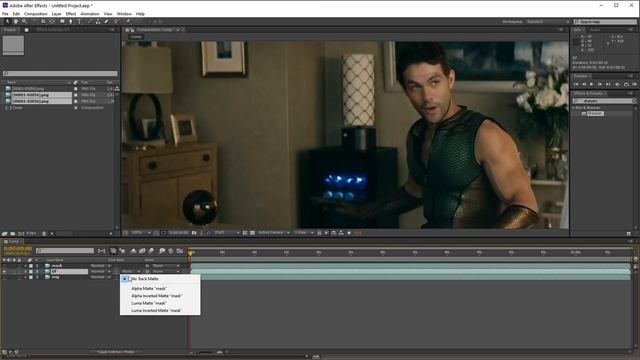Viewport: 640px width, 360px height.
Task: Open viewer magnification ratio dropdown
Action: (x=141, y=233)
